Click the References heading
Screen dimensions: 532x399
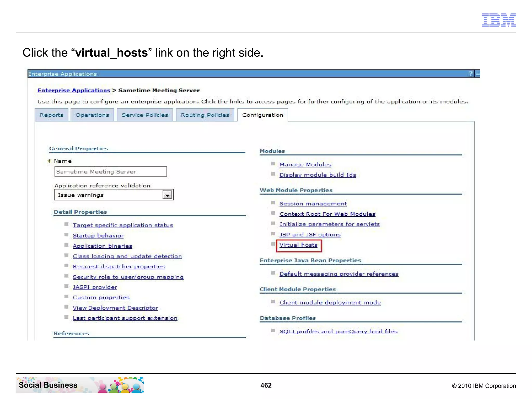[71, 334]
